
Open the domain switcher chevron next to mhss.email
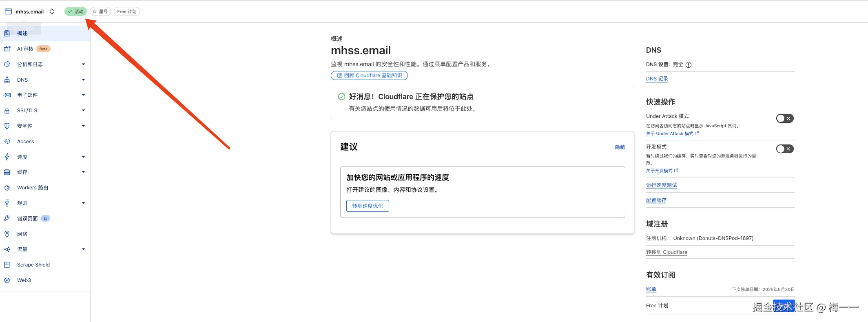pos(52,11)
